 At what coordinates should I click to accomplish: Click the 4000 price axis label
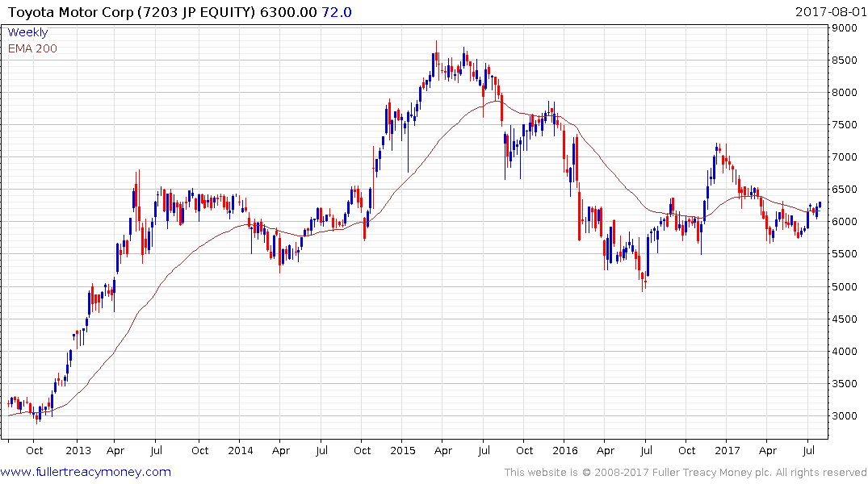(x=845, y=351)
